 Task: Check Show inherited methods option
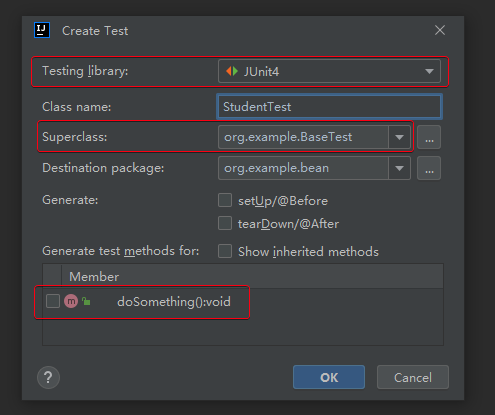[x=225, y=251]
